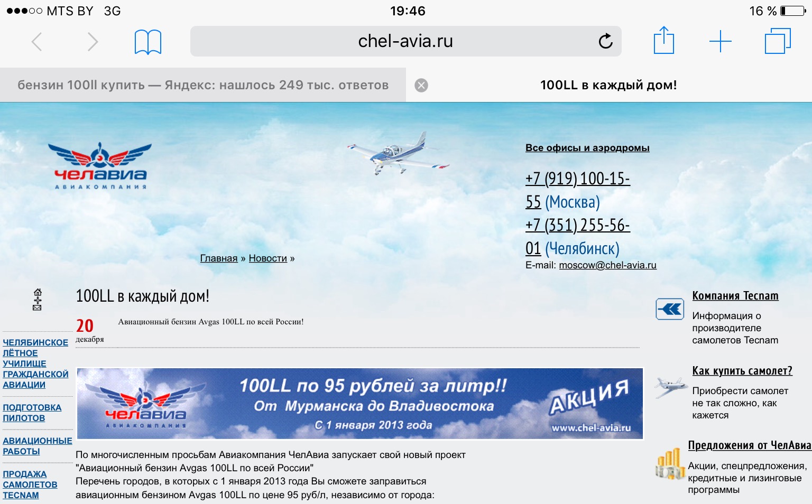The width and height of the screenshot is (812, 504).
Task: Switch to the Яндекс search results tab
Action: coord(203,85)
